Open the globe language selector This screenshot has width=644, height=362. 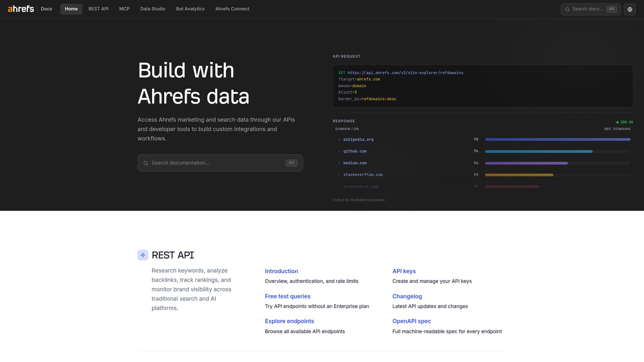coord(630,9)
